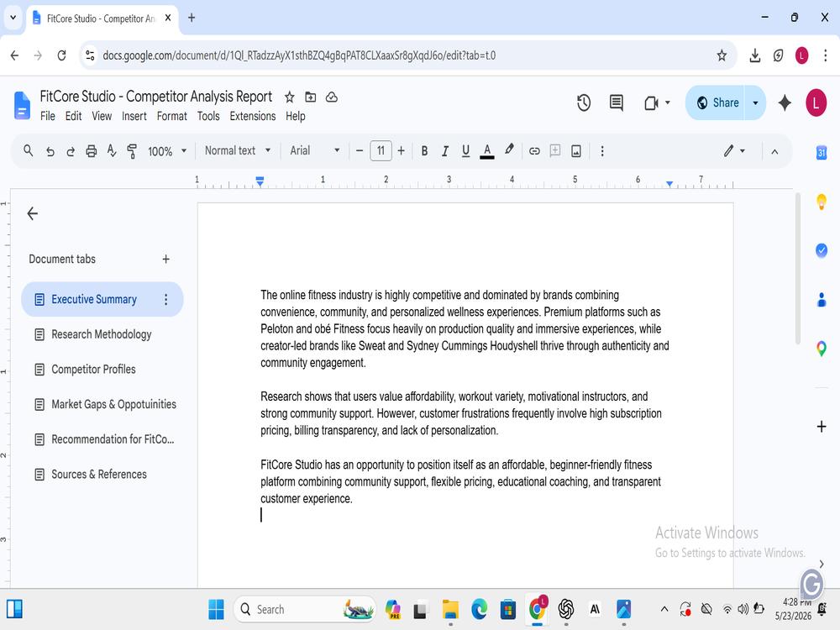The height and width of the screenshot is (630, 840).
Task: Open File Explorer from the taskbar
Action: coord(450,609)
